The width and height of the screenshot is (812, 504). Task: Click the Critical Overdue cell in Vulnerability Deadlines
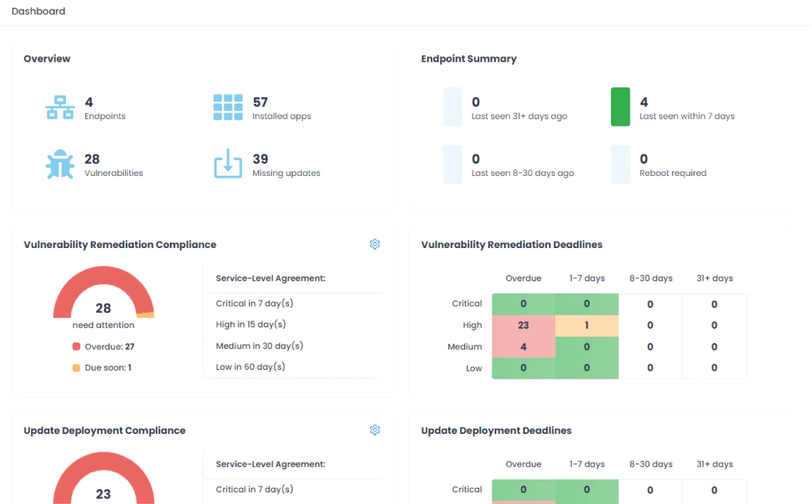[x=524, y=304]
